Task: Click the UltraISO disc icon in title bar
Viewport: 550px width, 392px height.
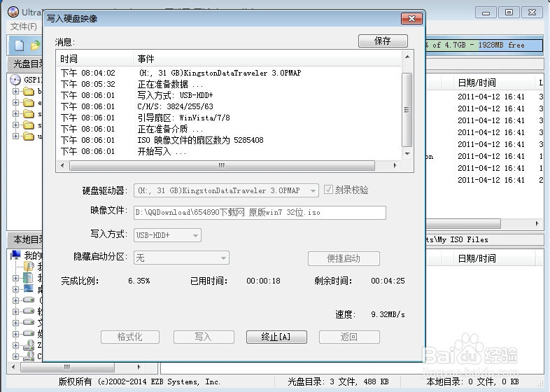Action: point(13,12)
